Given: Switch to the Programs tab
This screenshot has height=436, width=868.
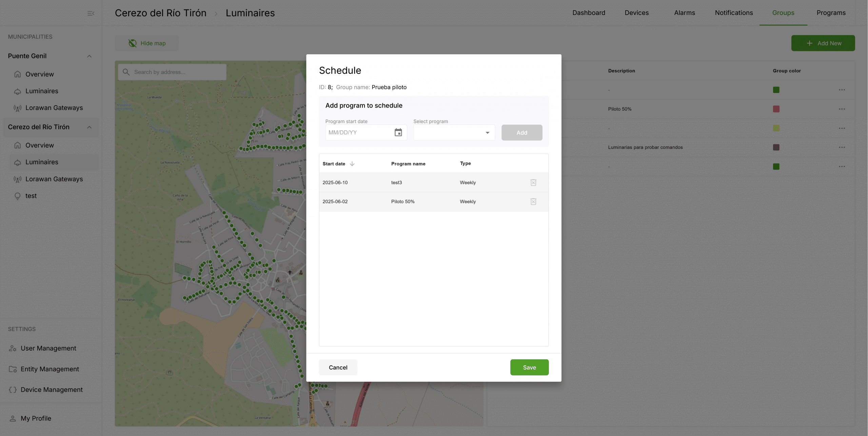Looking at the screenshot, I should click(x=831, y=13).
